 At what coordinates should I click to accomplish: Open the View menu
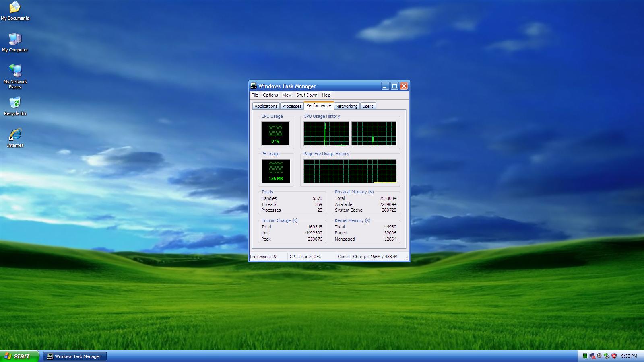(x=287, y=95)
